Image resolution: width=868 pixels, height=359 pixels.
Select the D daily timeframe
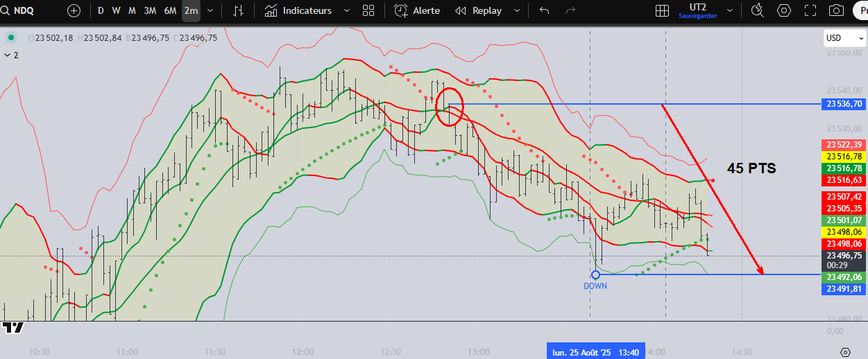tap(101, 10)
